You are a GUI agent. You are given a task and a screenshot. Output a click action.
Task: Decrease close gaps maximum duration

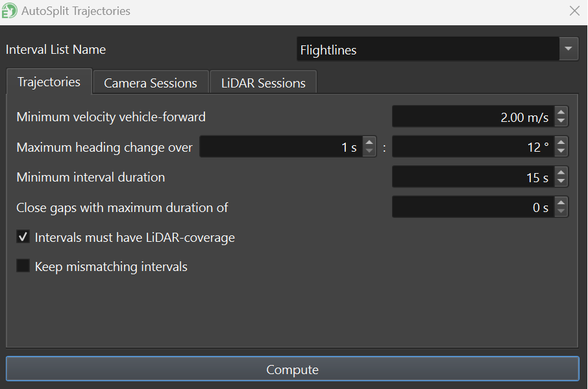(x=562, y=212)
